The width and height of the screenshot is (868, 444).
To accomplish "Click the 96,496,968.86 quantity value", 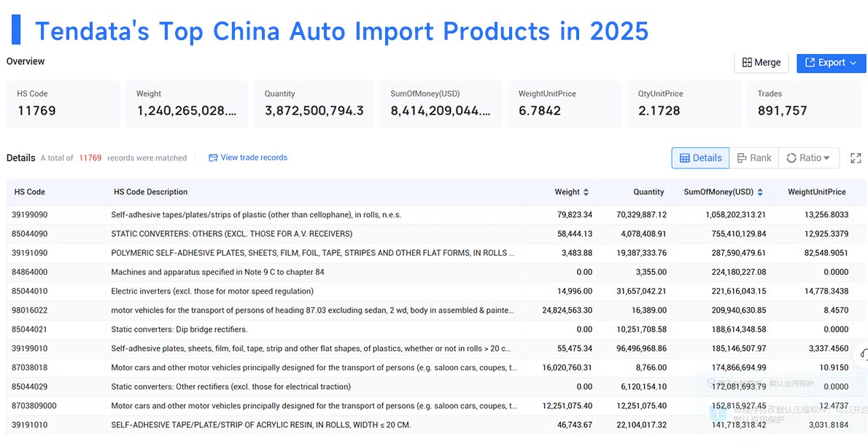I will coord(642,348).
